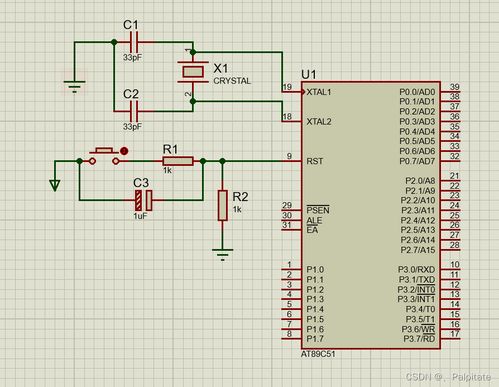The height and width of the screenshot is (387, 499).
Task: Click the XTAL1 pin 19
Action: tap(292, 92)
